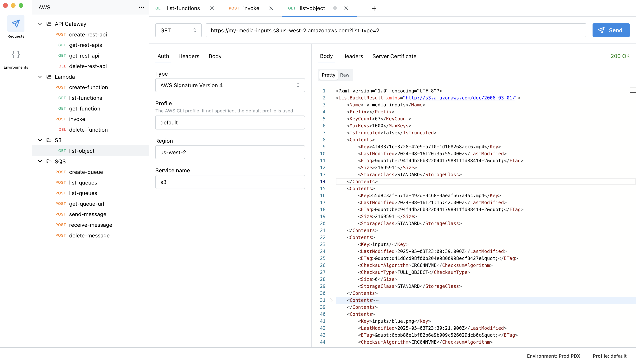The width and height of the screenshot is (636, 364).
Task: Collapse the API Gateway folder chevron
Action: [40, 24]
